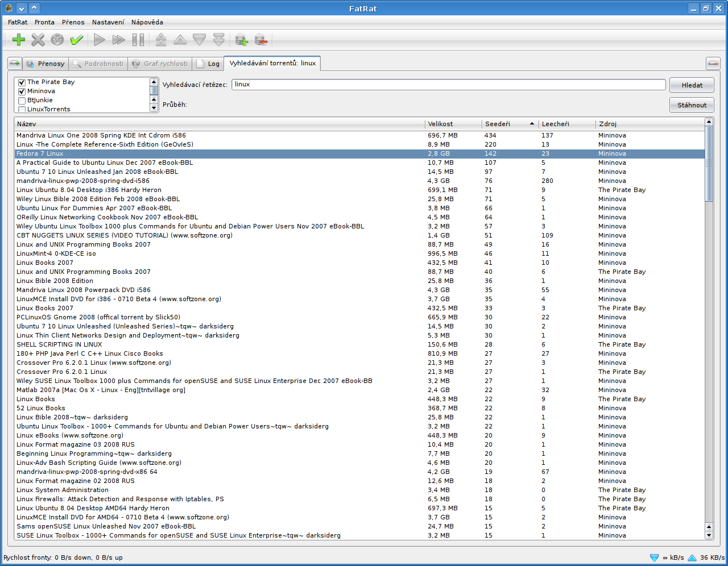Enable the LinuxTorrents checkbox
The image size is (728, 566).
(x=22, y=109)
